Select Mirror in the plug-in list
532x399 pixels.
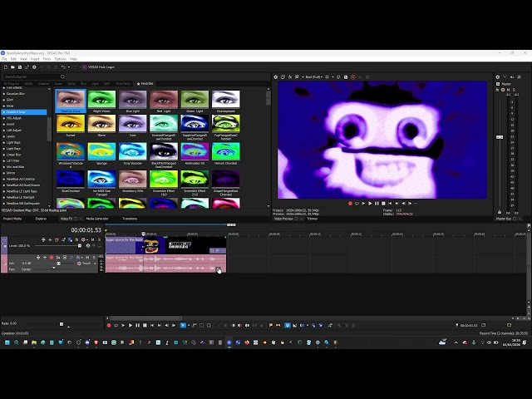pyautogui.click(x=11, y=173)
